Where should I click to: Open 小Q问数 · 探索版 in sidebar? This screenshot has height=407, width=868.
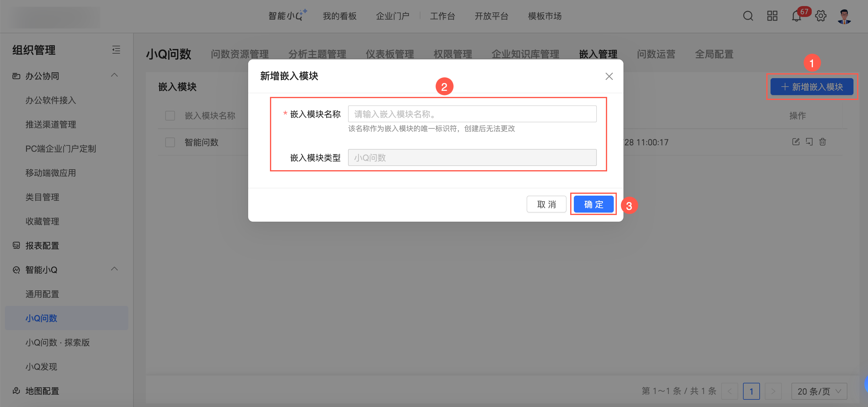tap(58, 342)
